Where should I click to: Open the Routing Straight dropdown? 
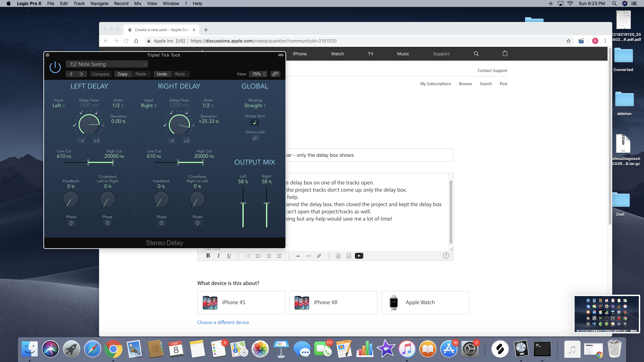255,106
